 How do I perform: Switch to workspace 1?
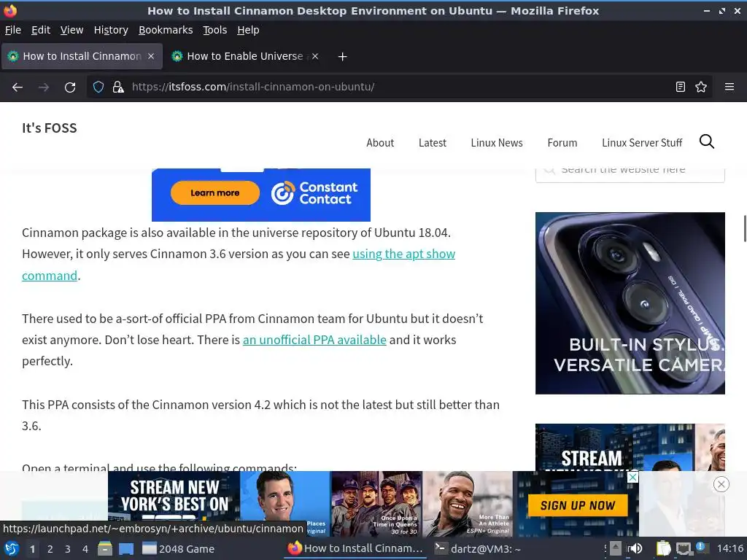click(32, 549)
